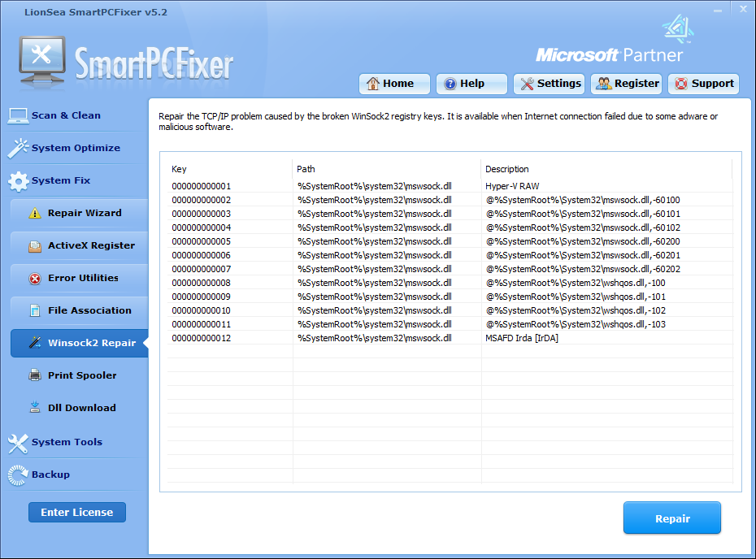Click the Repair button
Screen dimensions: 756x559
point(672,518)
